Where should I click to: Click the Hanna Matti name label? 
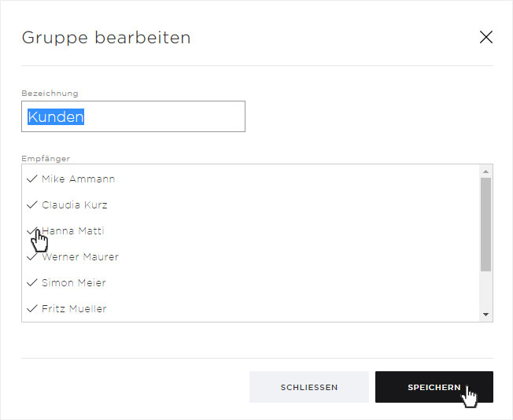pyautogui.click(x=73, y=231)
